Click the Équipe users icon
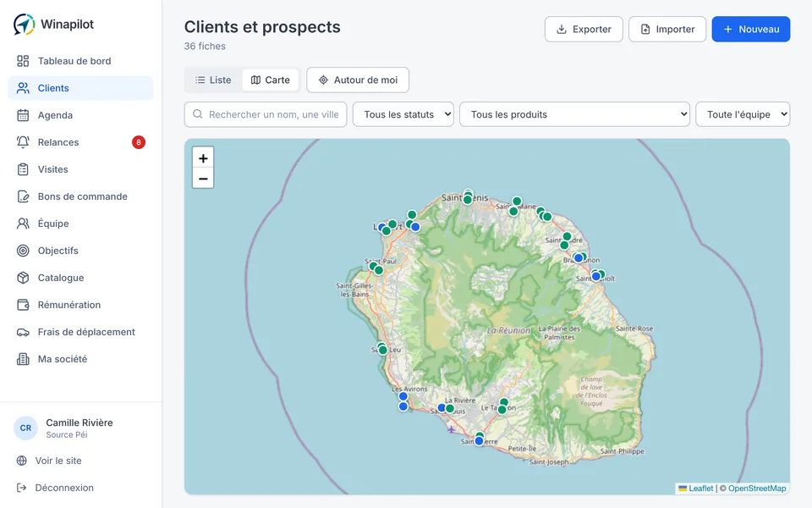The height and width of the screenshot is (508, 812). point(23,224)
